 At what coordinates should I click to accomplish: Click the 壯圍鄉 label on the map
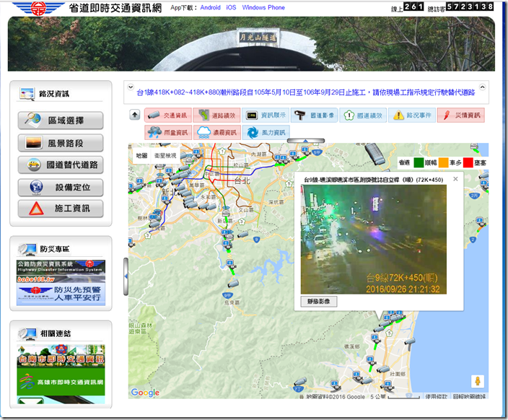click(397, 374)
